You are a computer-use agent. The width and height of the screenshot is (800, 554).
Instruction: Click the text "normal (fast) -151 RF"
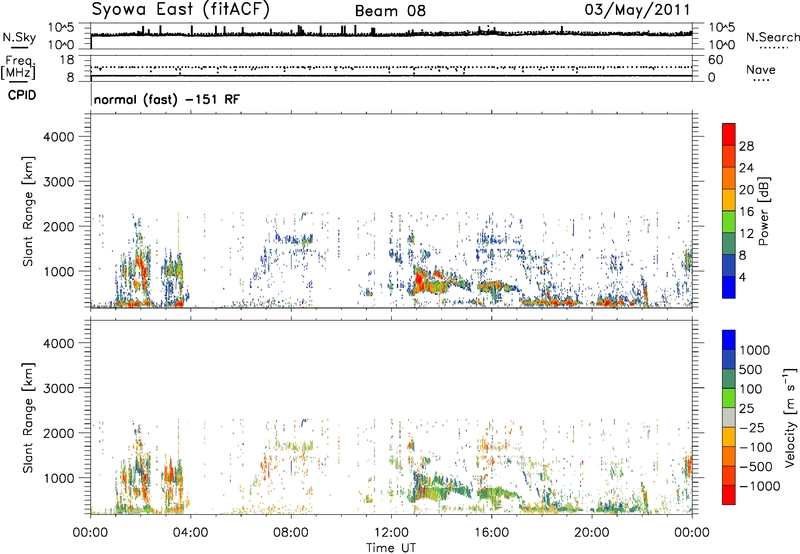coord(166,99)
